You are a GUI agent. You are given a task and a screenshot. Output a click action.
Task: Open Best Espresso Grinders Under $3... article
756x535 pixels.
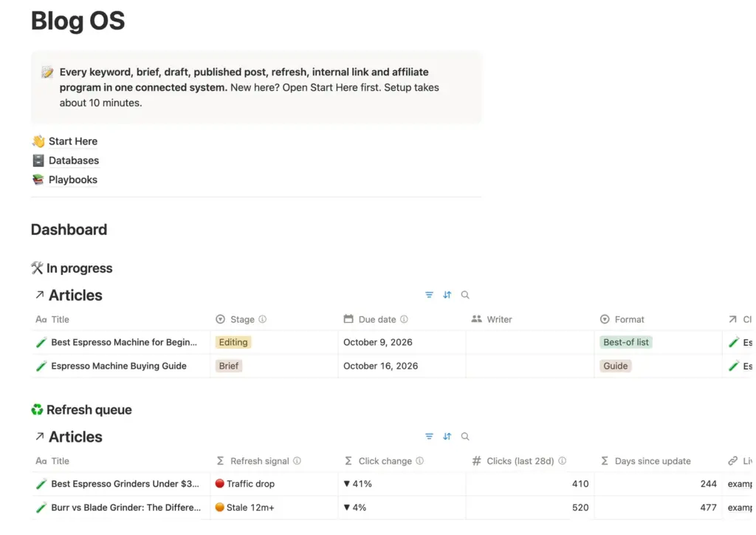click(125, 484)
